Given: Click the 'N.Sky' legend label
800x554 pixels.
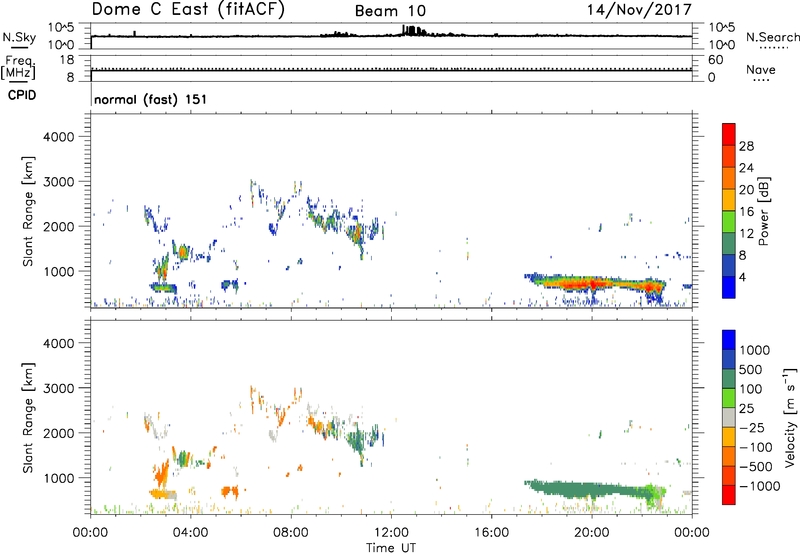Looking at the screenshot, I should [19, 37].
